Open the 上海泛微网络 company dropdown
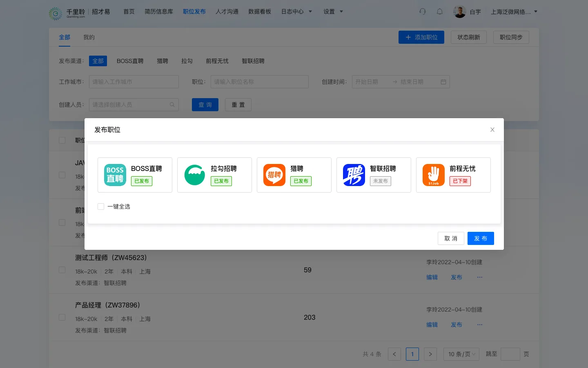Viewport: 588px width, 368px height. (514, 12)
